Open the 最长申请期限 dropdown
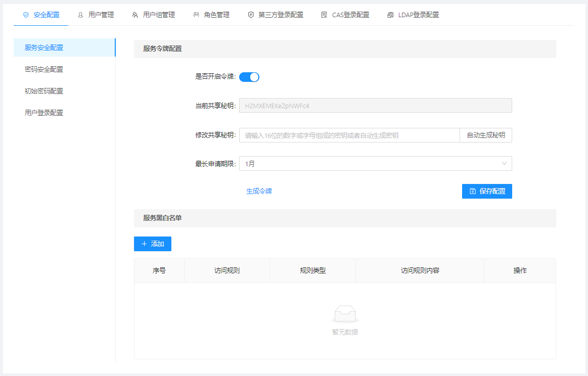The width and height of the screenshot is (588, 376). [x=375, y=164]
